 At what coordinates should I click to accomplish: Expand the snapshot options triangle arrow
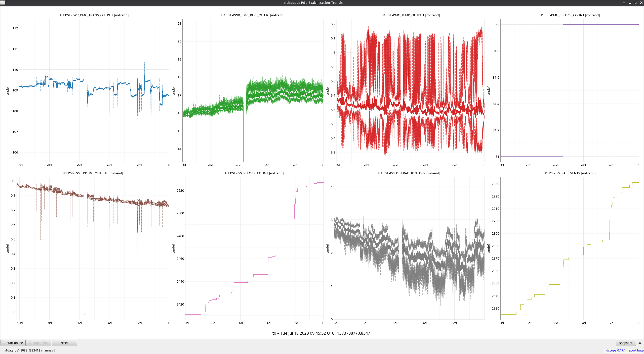tap(640, 343)
